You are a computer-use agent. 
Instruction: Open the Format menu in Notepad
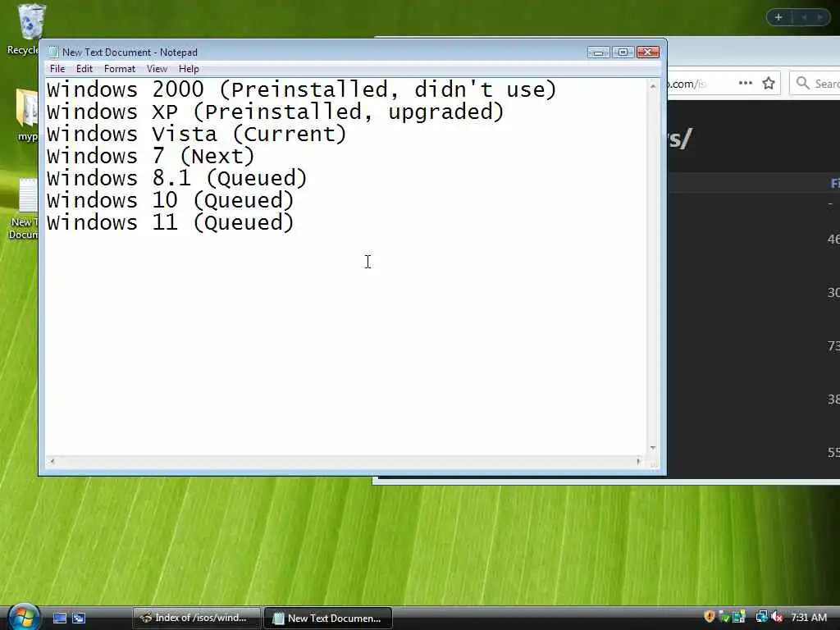120,69
